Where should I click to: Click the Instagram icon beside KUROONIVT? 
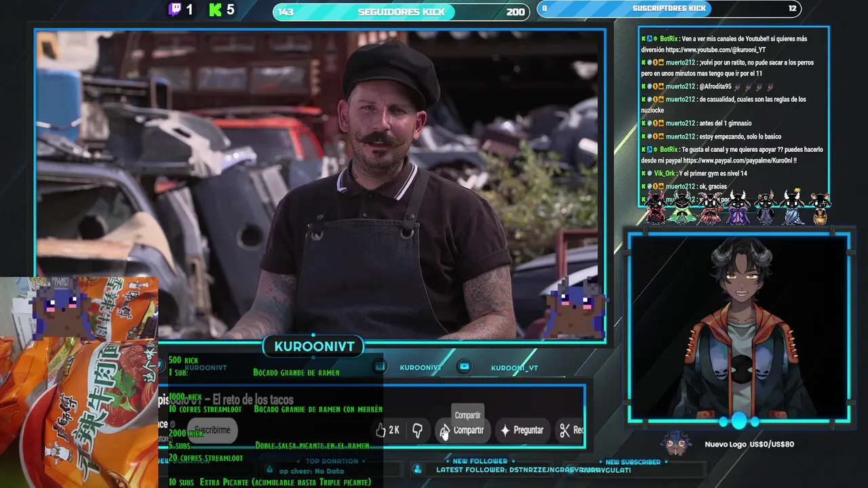[380, 367]
